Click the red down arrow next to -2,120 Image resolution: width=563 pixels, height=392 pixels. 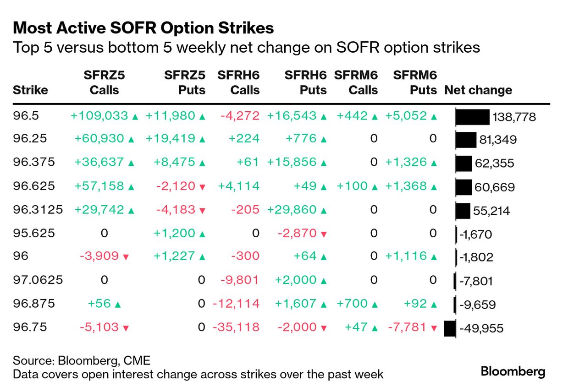(202, 187)
